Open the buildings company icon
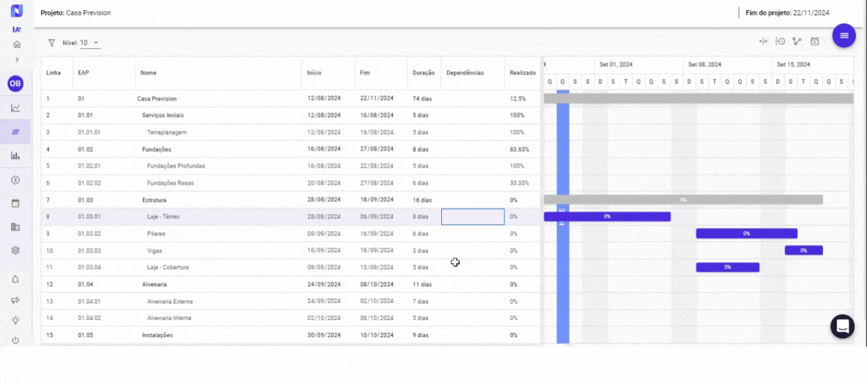The height and width of the screenshot is (384, 868). (16, 227)
